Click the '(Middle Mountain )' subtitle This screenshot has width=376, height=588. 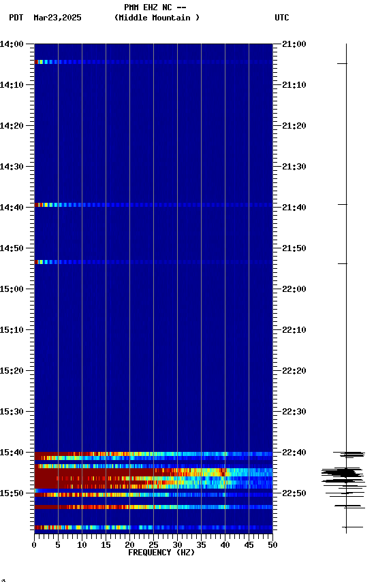(x=157, y=18)
